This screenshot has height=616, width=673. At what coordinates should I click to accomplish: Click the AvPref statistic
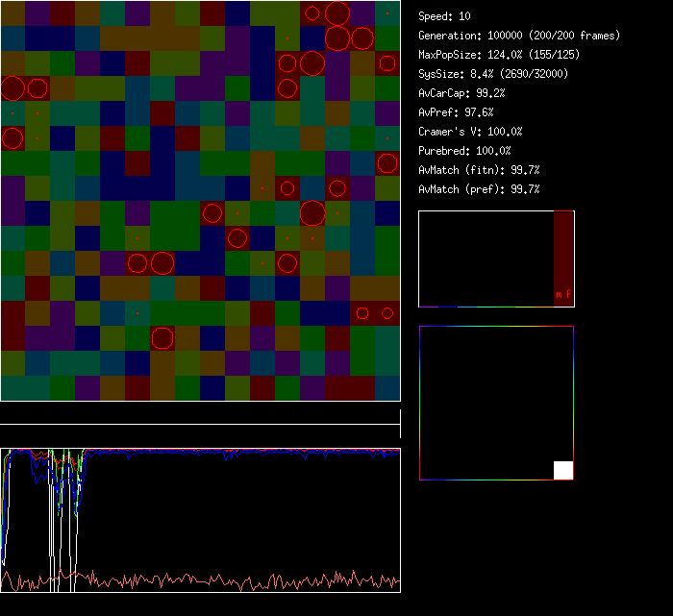pyautogui.click(x=456, y=112)
